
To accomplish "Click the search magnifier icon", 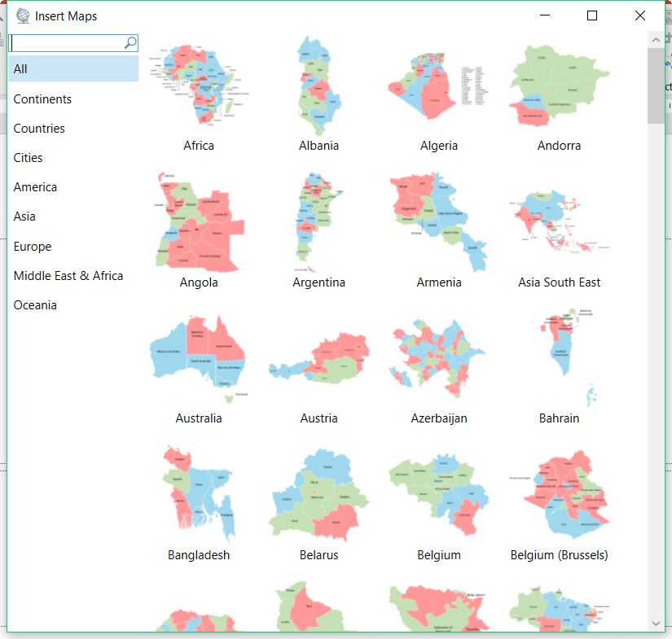I will tap(130, 43).
